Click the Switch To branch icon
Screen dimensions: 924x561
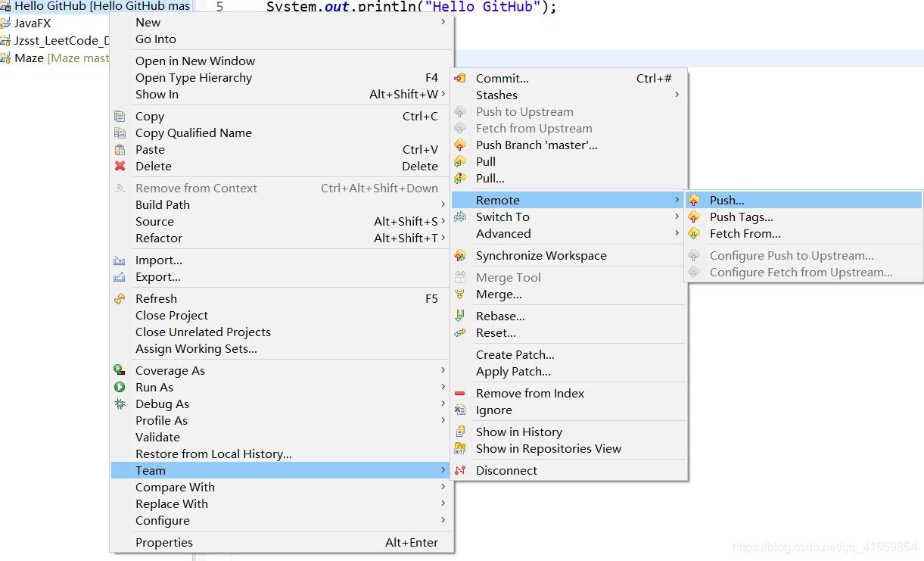[459, 217]
